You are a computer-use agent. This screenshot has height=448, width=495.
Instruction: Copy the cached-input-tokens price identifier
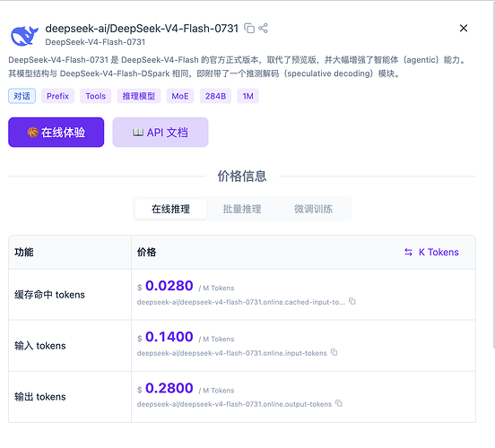pyautogui.click(x=352, y=302)
